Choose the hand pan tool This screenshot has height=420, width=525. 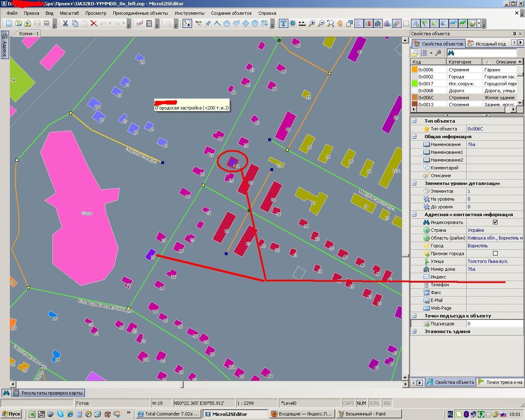(x=340, y=23)
